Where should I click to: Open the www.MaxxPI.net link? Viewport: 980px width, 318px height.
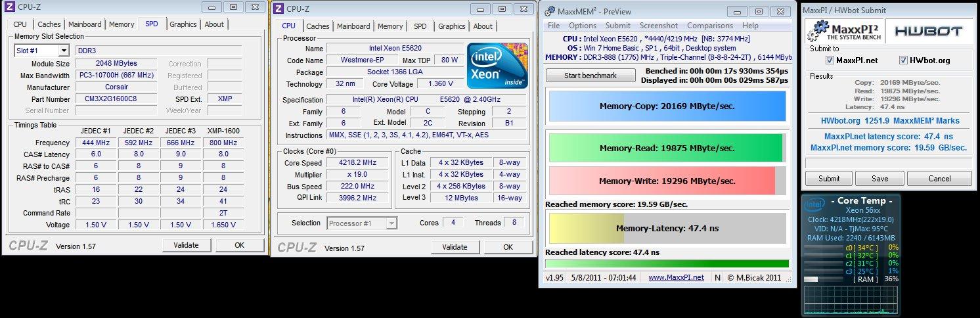pos(676,277)
